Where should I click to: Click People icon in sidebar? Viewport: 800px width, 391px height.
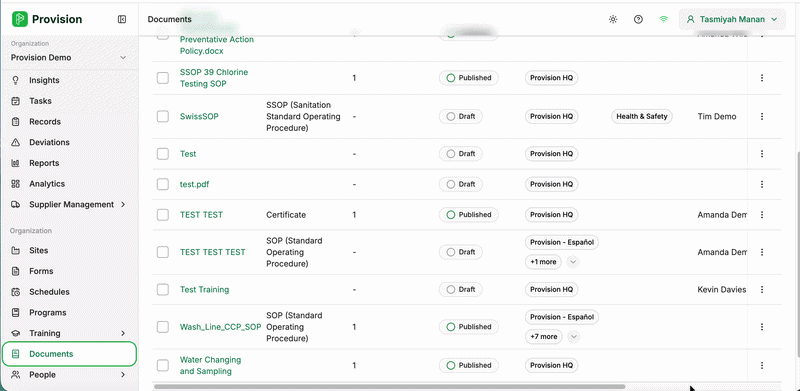(x=16, y=375)
